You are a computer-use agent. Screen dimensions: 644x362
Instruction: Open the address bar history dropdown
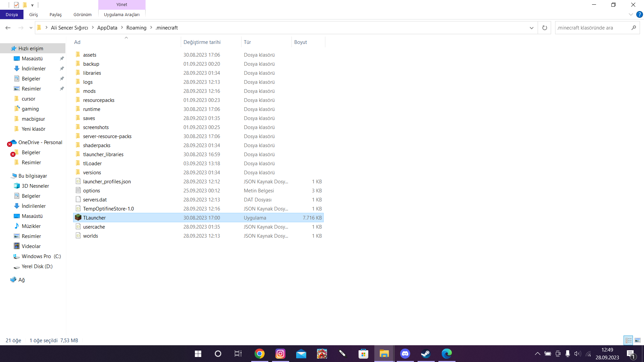(531, 28)
